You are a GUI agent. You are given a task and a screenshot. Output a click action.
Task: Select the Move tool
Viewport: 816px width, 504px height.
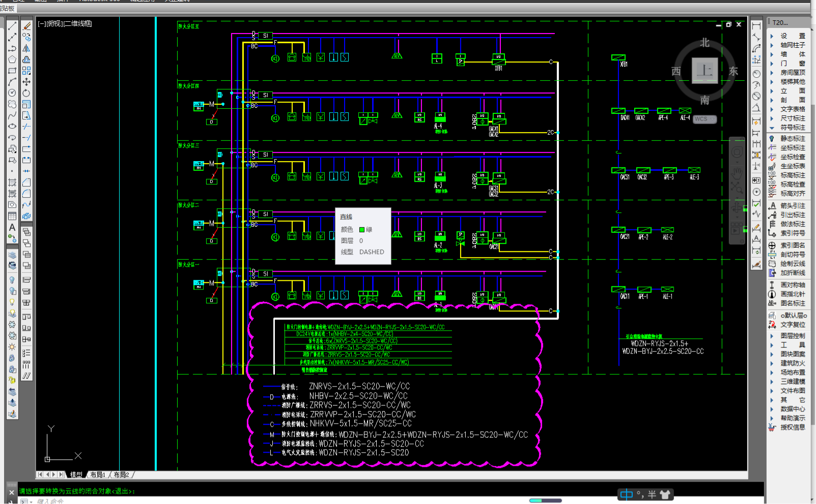click(26, 82)
